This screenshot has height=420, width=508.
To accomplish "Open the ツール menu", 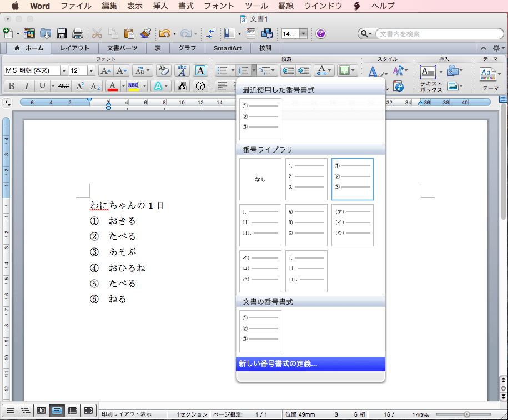I will point(256,6).
